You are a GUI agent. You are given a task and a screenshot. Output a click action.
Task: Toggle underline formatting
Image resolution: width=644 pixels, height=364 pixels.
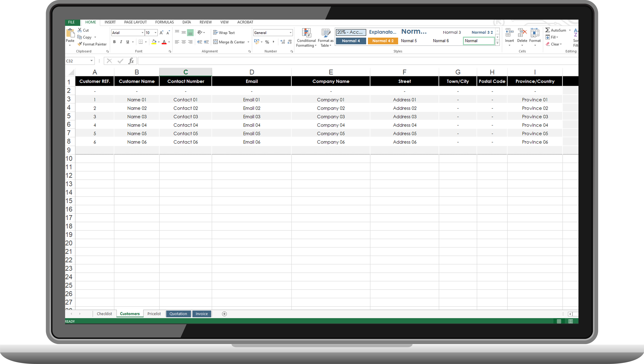[x=128, y=42]
